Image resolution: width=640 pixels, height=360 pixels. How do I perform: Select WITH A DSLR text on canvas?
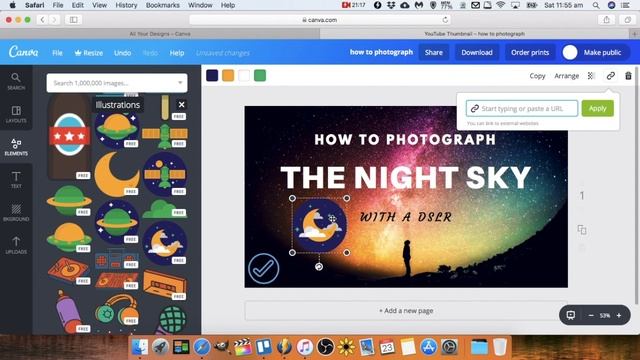click(406, 216)
